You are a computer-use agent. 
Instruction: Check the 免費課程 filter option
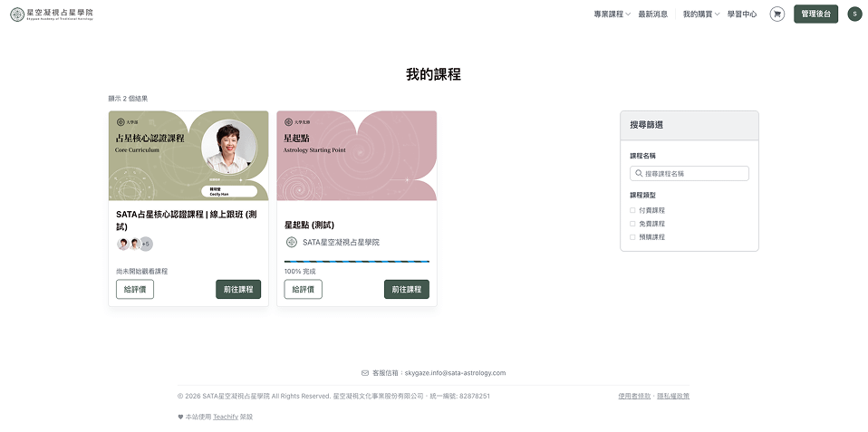[x=633, y=224]
